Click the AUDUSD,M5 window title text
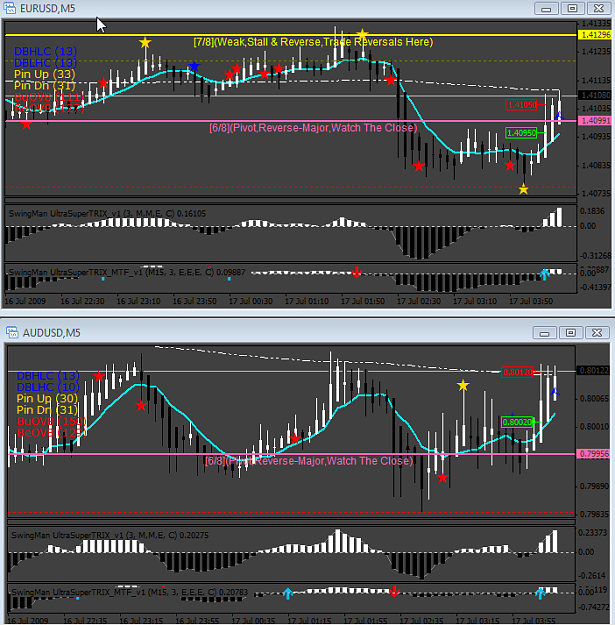615x625 pixels. 51,333
